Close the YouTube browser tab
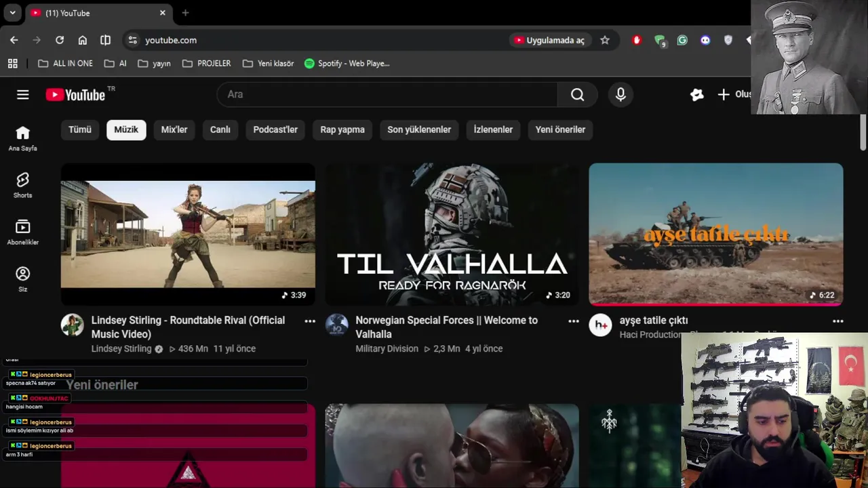 coord(163,13)
